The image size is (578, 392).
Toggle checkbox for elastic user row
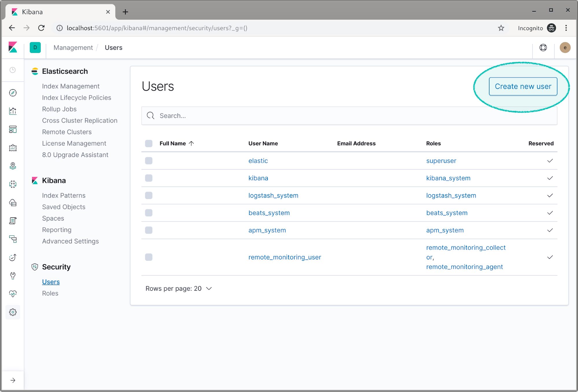click(149, 161)
